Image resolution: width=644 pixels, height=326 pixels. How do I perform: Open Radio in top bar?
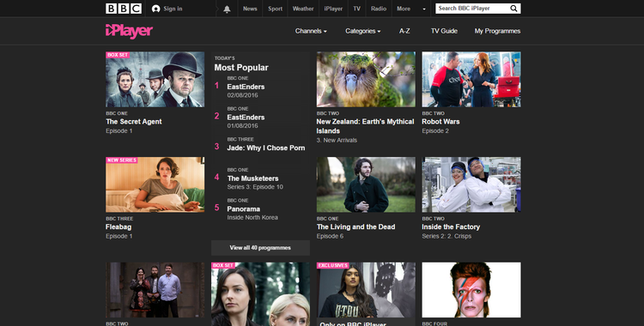(379, 9)
